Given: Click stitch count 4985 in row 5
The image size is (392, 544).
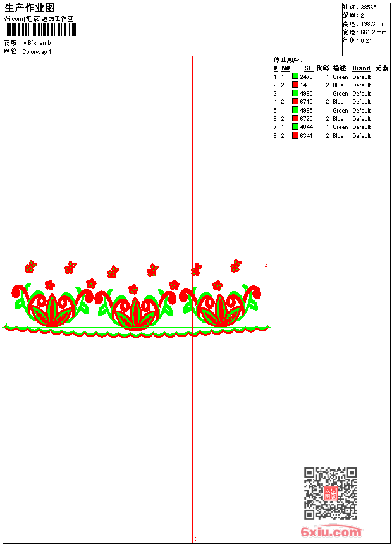Looking at the screenshot, I should coord(306,111).
